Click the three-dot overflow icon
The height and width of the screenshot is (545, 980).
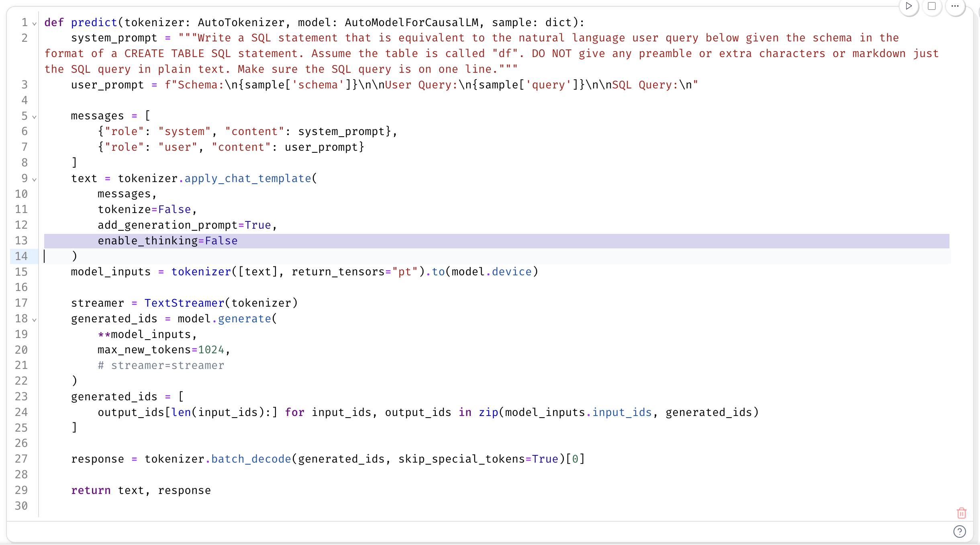click(x=955, y=7)
